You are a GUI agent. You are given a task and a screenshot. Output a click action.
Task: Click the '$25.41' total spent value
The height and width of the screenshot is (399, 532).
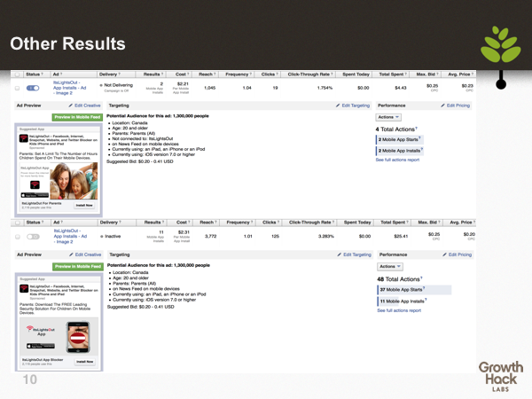click(401, 236)
